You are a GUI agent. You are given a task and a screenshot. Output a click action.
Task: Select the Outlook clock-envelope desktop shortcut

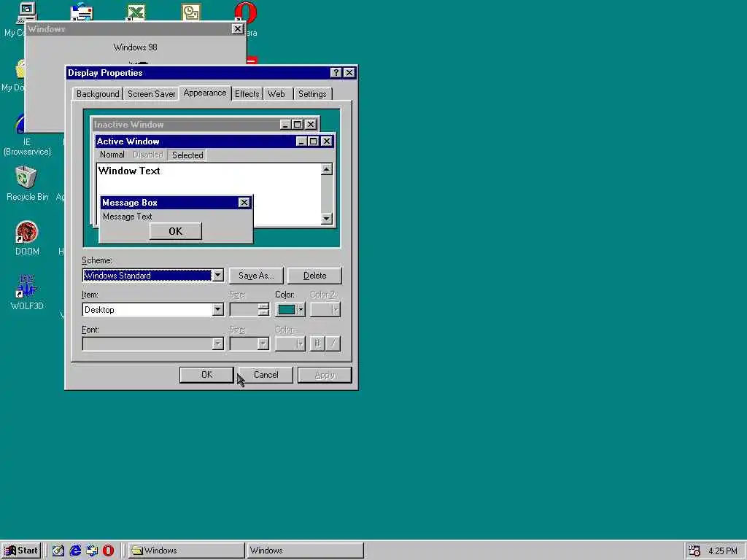tap(190, 12)
